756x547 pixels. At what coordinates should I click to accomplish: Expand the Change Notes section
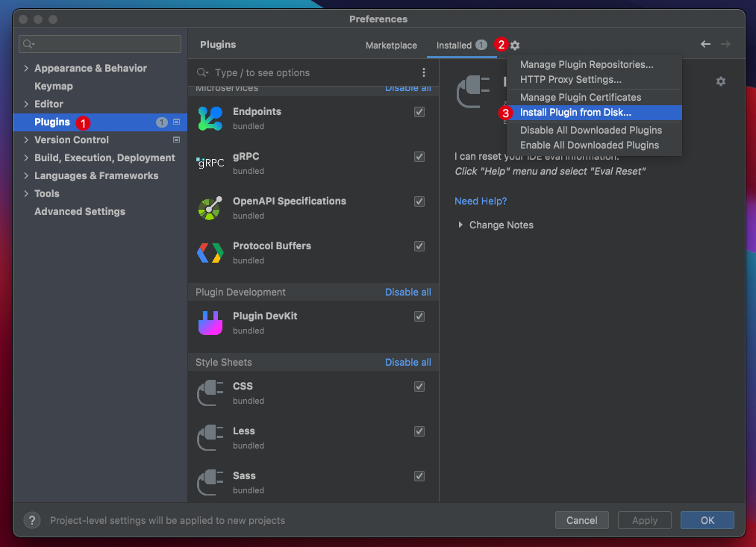[461, 225]
